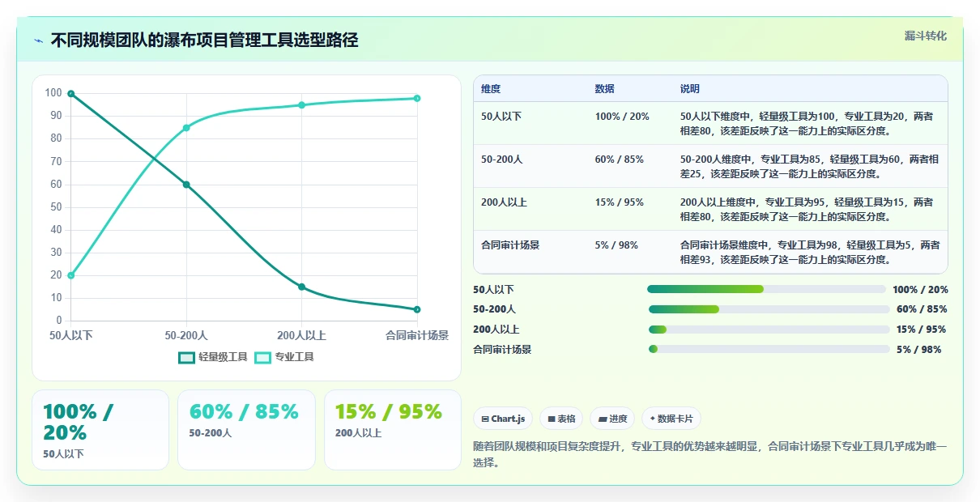Click the 5% / 98% table cell
The image size is (980, 502).
tap(616, 245)
